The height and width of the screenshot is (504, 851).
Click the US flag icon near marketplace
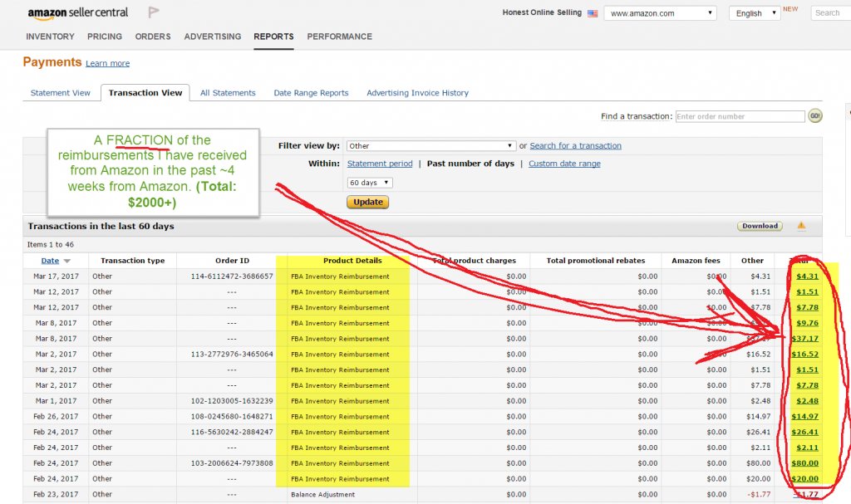(593, 13)
